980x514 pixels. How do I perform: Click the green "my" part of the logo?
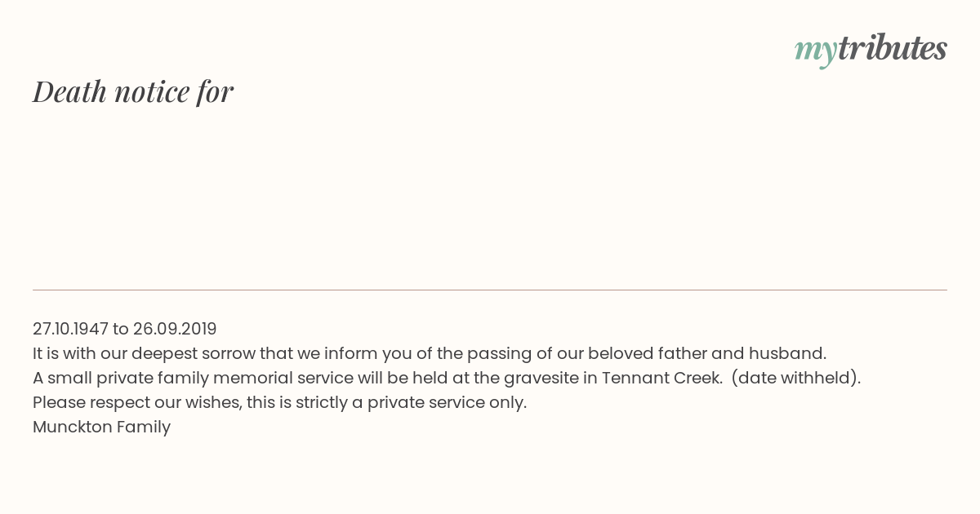[815, 52]
